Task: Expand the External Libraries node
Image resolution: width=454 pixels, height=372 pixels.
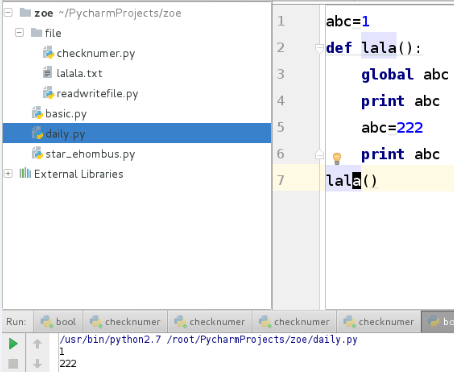Action: point(8,174)
